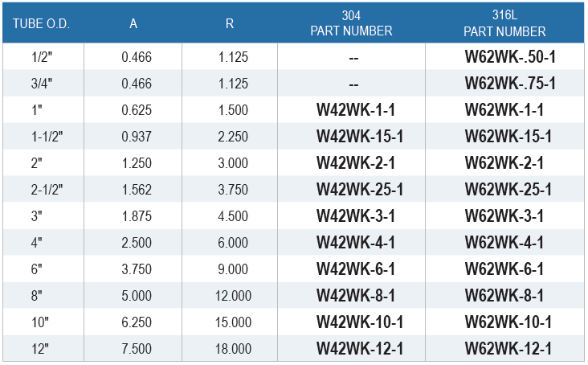Select part number W42WK-25-1
The image size is (588, 365).
coord(360,190)
